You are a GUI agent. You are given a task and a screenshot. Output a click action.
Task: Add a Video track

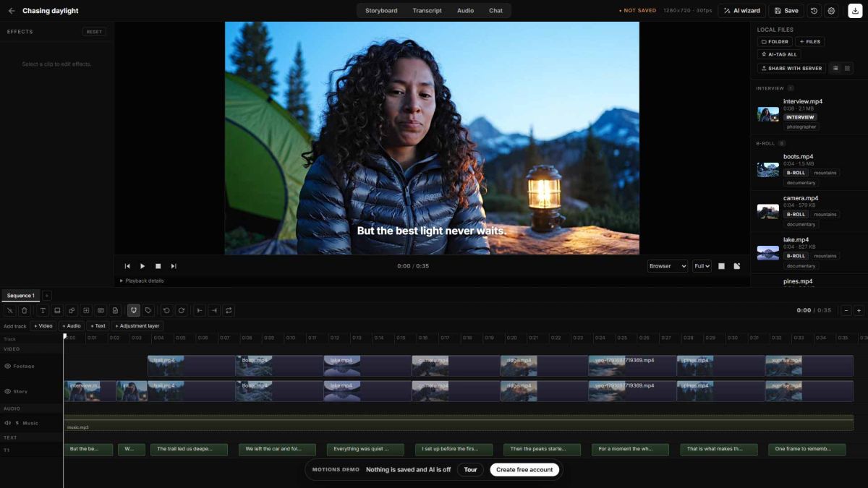click(43, 326)
